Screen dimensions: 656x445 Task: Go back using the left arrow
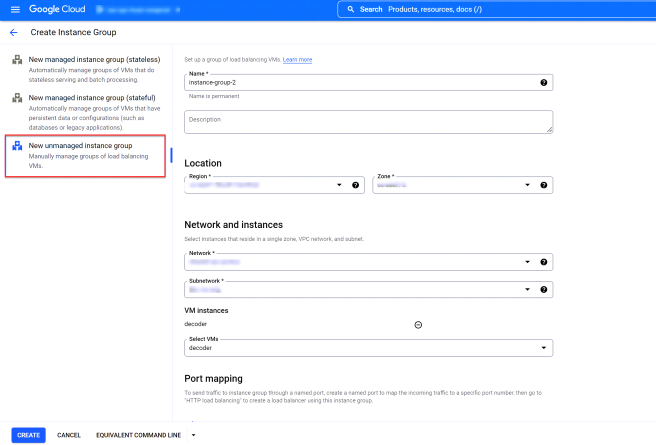coord(14,32)
